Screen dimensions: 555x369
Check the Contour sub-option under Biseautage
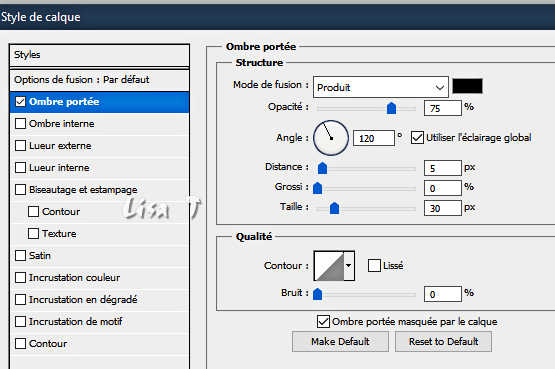tap(33, 212)
